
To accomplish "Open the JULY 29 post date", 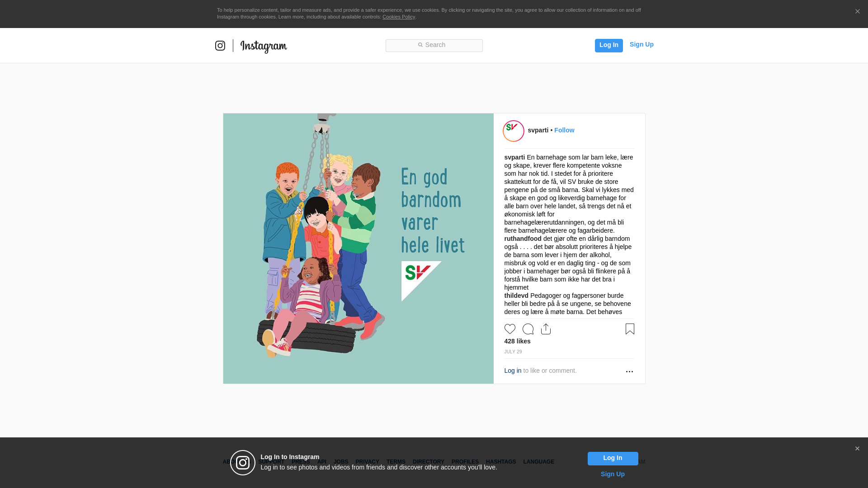I will coord(513,352).
